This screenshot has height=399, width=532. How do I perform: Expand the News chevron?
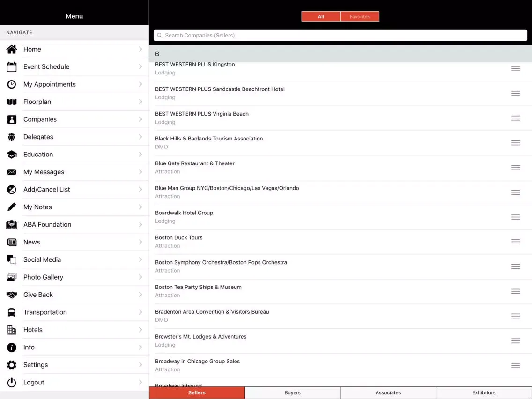140,242
